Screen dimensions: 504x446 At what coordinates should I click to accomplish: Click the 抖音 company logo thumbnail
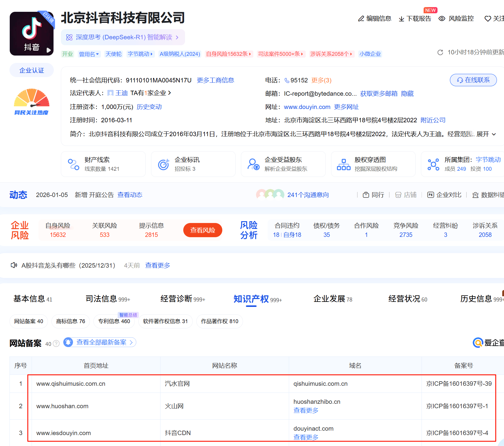pyautogui.click(x=32, y=34)
